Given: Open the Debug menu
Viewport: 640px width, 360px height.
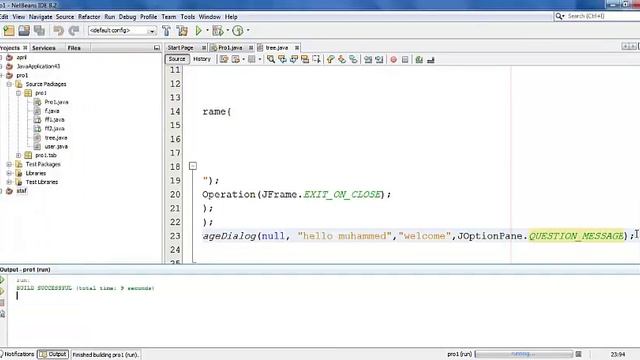Looking at the screenshot, I should 127,17.
